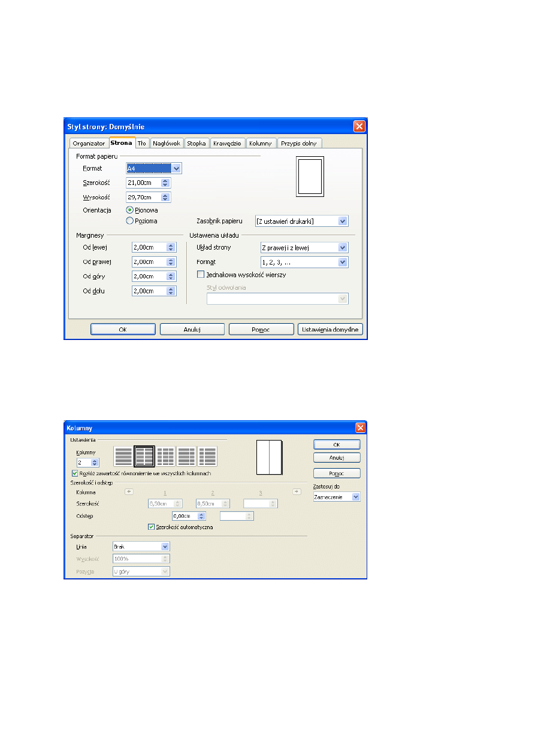Click the Kolumny count spinner arrows
Viewport: 535px width, 756px height.
pyautogui.click(x=94, y=463)
